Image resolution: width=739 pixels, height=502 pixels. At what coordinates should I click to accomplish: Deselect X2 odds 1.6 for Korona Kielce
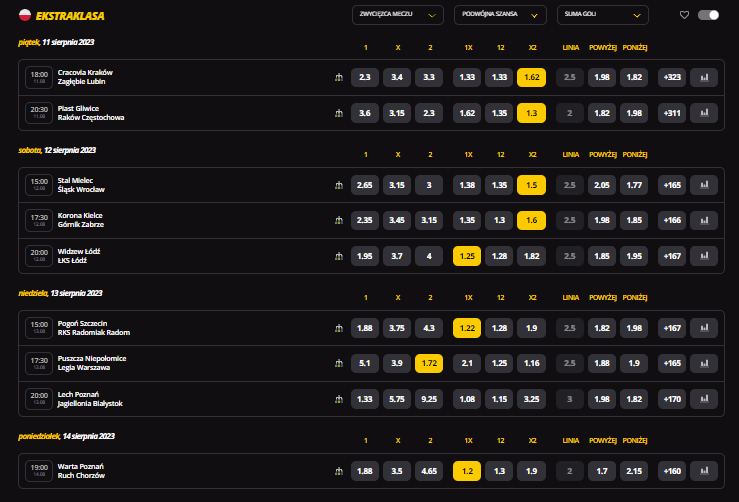(532, 220)
